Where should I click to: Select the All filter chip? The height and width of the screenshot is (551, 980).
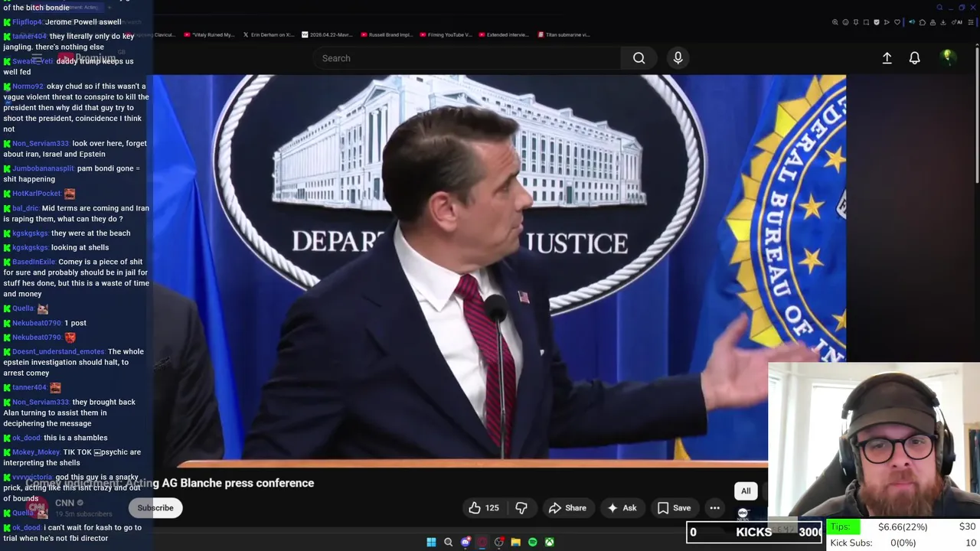746,491
